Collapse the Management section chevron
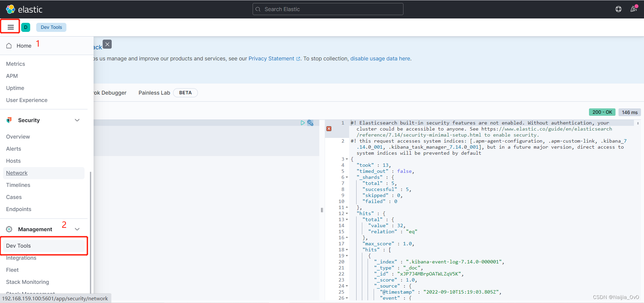This screenshot has height=303, width=644. pos(77,229)
